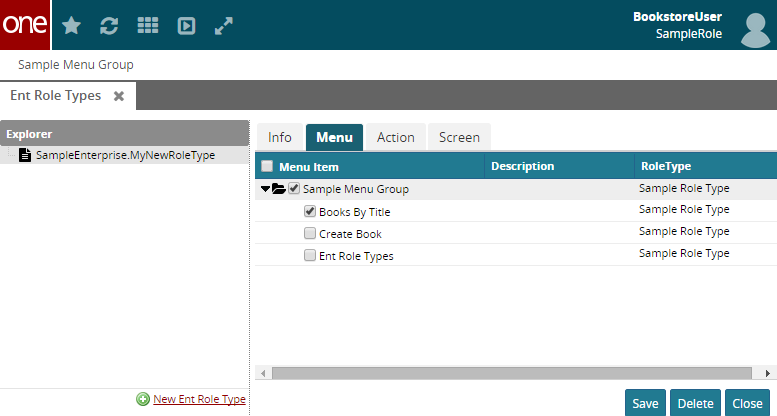Screen dimensions: 777x416
Task: Open the Screen tab
Action: point(459,137)
